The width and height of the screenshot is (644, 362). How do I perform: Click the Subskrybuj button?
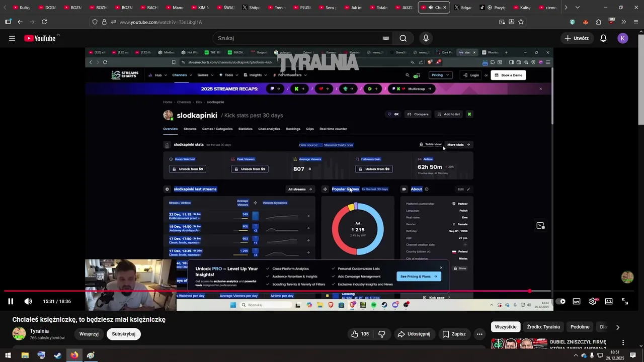[x=124, y=334]
